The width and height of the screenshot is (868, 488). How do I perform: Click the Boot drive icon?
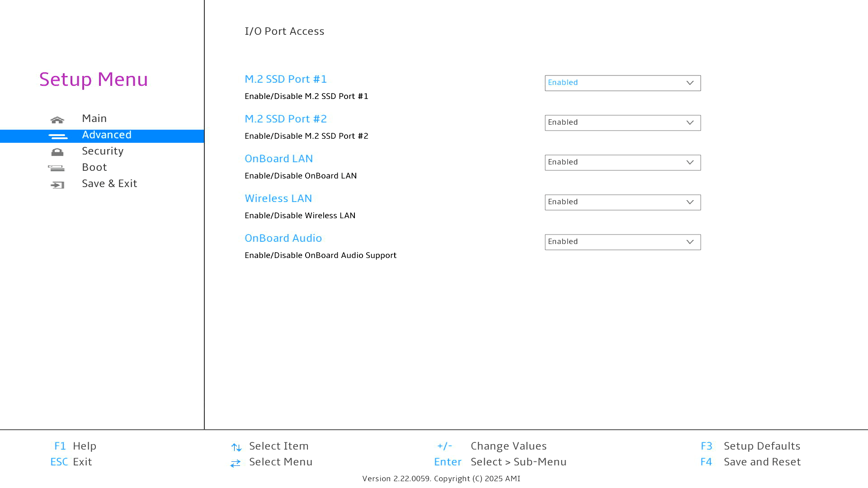coord(57,169)
